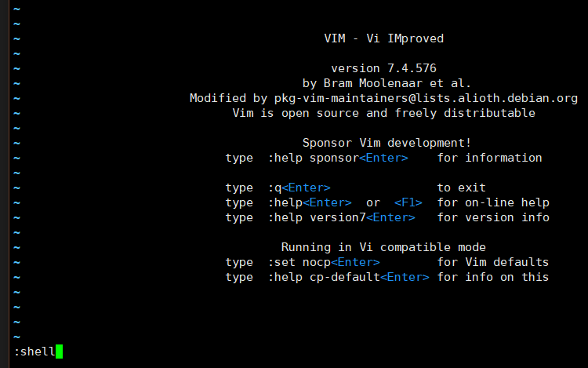
Task: Click the :help version7 command
Action: point(316,217)
